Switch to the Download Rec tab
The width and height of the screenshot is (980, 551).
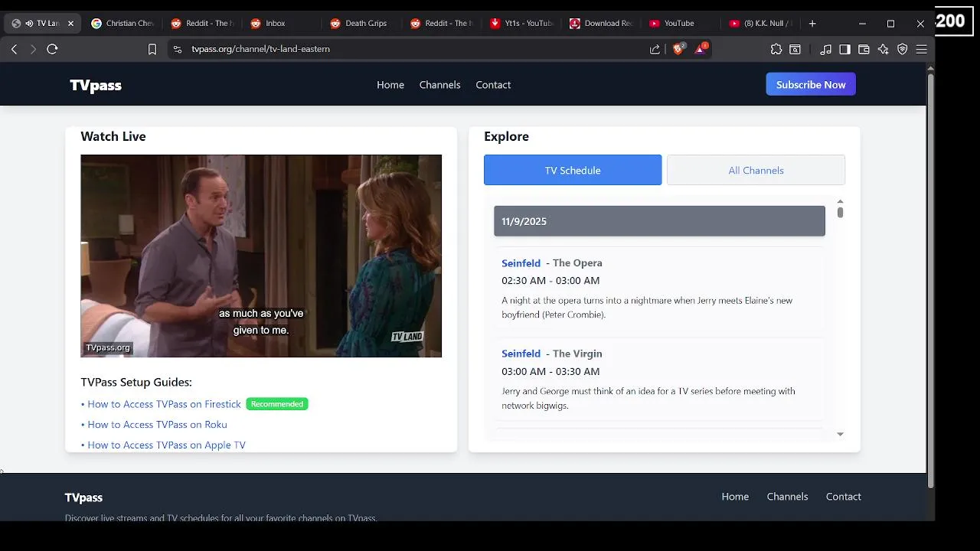pyautogui.click(x=601, y=24)
